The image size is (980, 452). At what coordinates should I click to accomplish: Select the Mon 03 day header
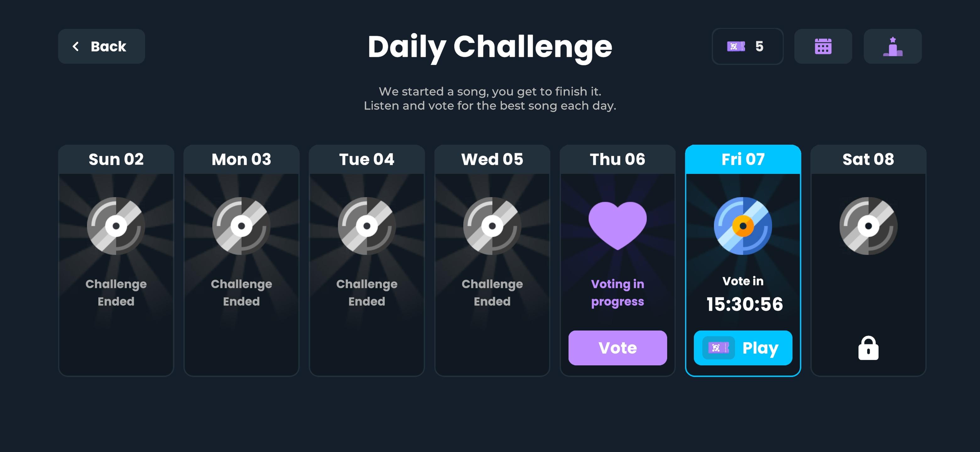click(x=241, y=159)
